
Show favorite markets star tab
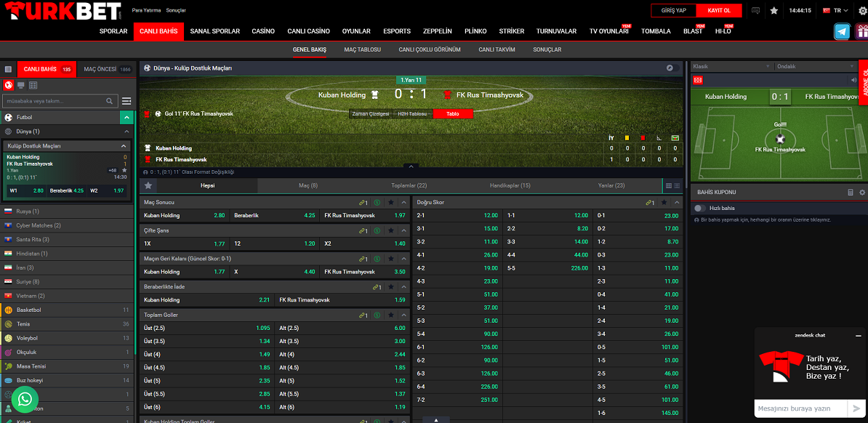pos(148,185)
